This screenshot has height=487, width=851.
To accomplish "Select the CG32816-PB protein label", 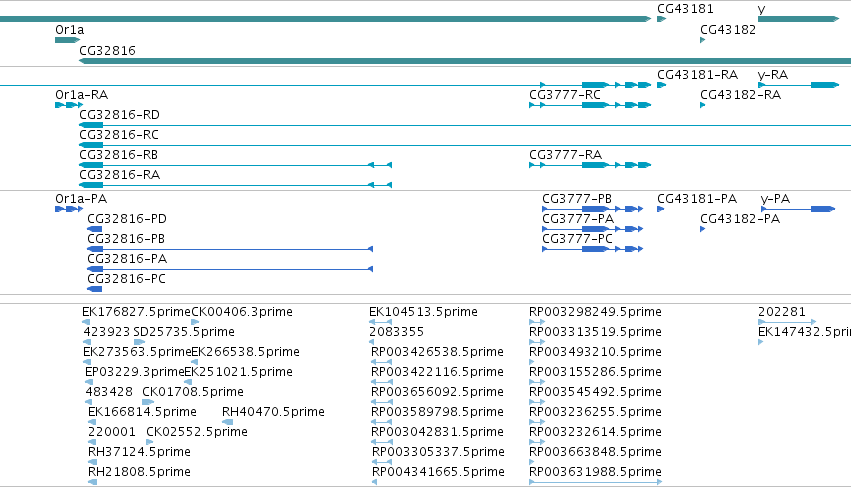I will click(126, 239).
